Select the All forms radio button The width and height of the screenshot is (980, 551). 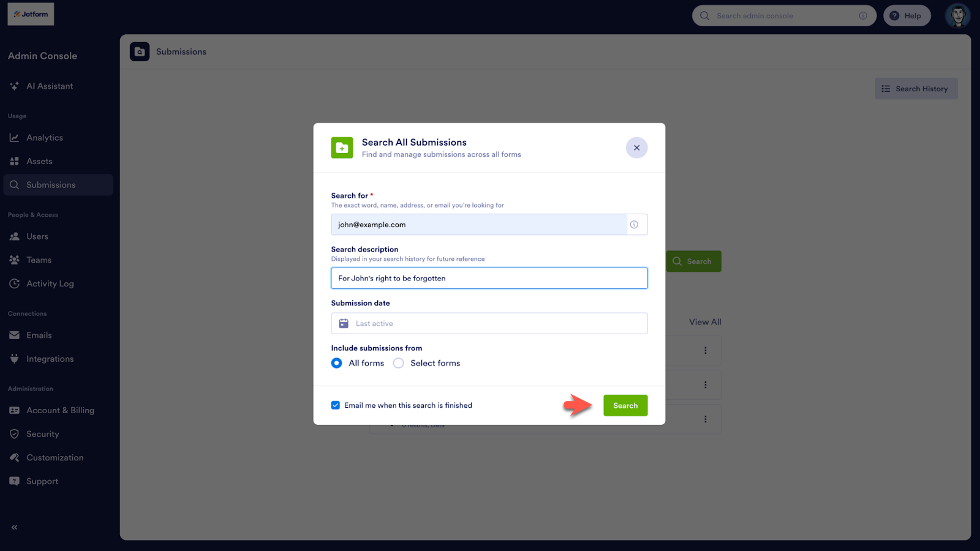coord(336,362)
